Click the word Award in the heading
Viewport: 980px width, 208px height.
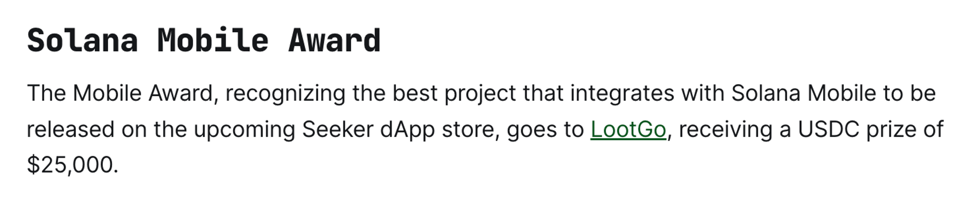pos(335,40)
